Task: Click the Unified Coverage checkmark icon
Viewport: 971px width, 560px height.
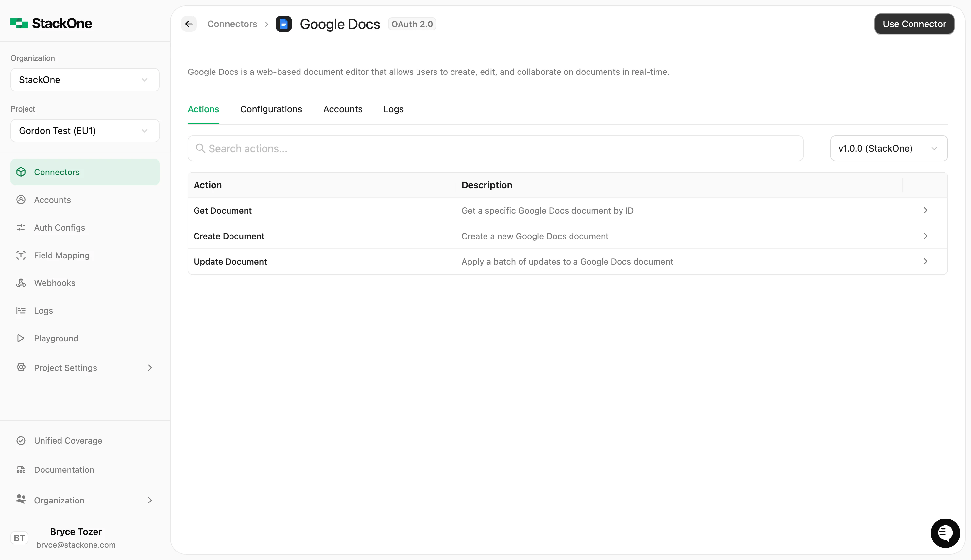Action: (x=21, y=441)
